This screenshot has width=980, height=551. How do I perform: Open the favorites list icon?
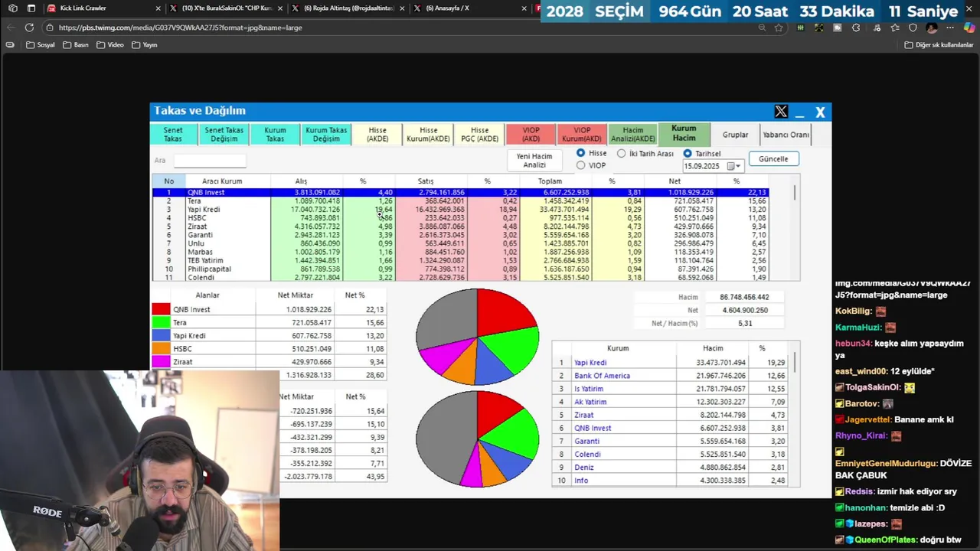[894, 28]
